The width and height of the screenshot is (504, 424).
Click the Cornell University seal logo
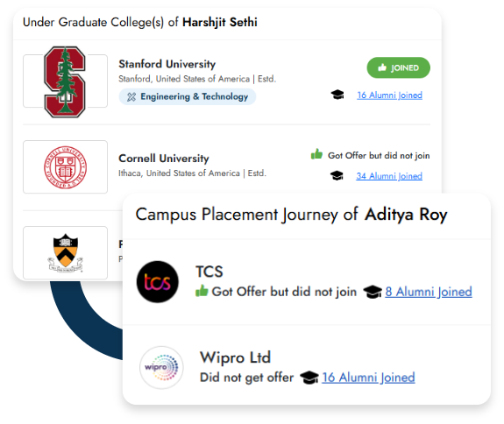pyautogui.click(x=65, y=167)
